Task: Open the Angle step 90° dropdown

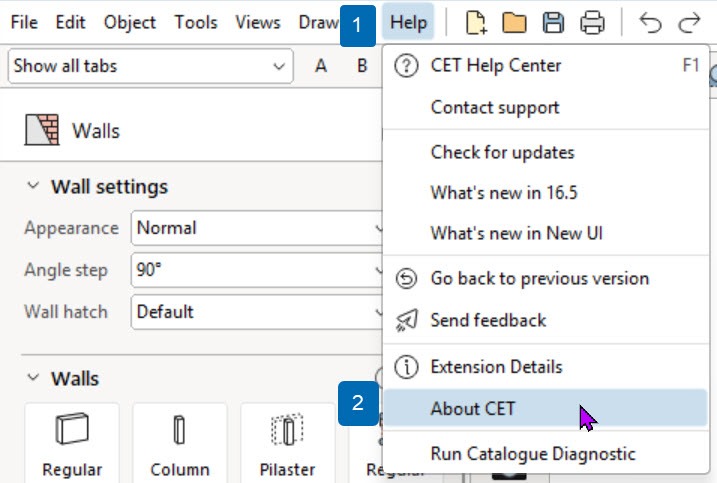Action: tap(257, 270)
